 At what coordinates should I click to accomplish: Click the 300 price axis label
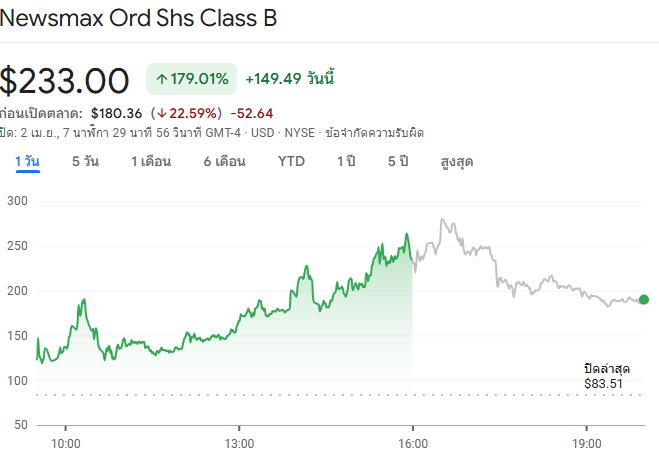click(x=16, y=201)
